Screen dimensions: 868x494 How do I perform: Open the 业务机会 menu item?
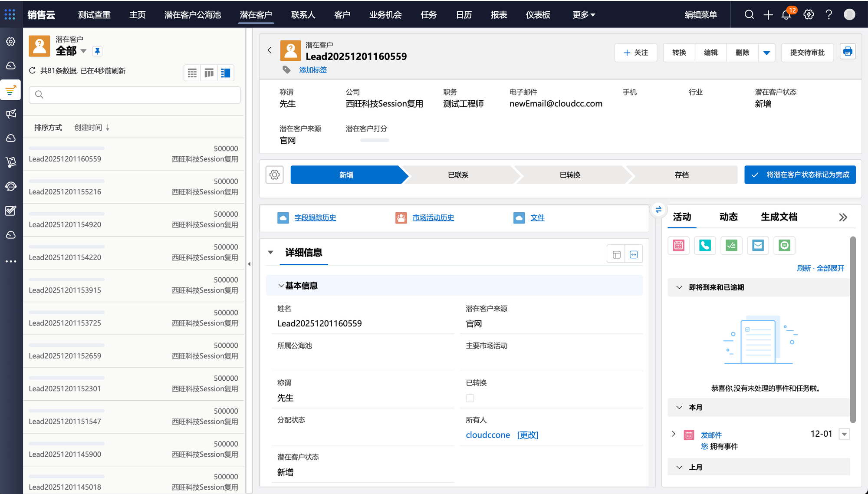385,15
